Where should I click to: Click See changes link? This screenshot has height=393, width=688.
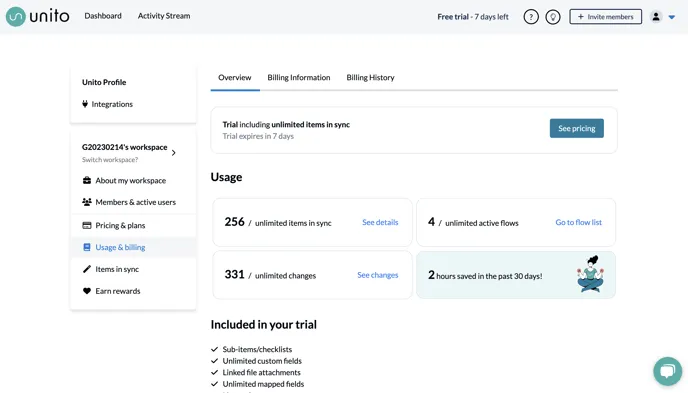tap(377, 275)
